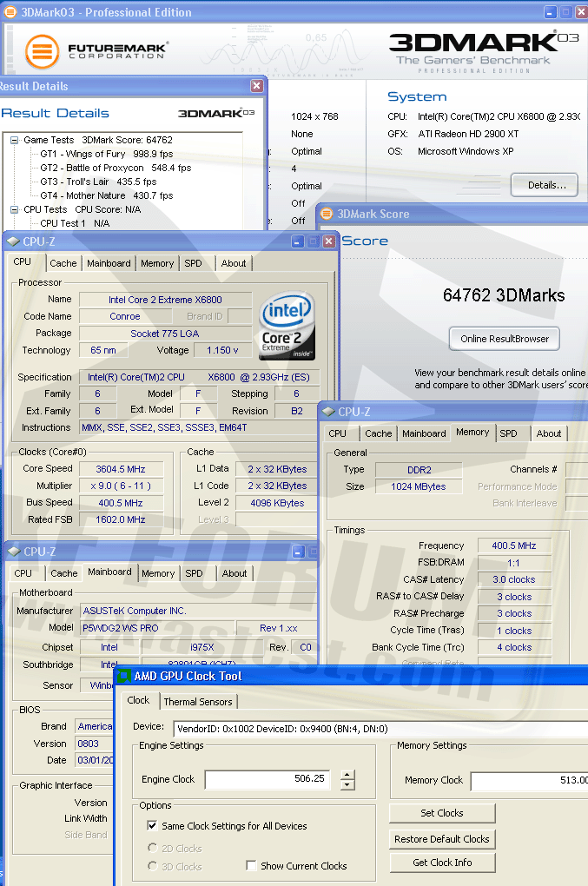Open About tab in Memory CPU-Z window
The width and height of the screenshot is (588, 886).
548,433
